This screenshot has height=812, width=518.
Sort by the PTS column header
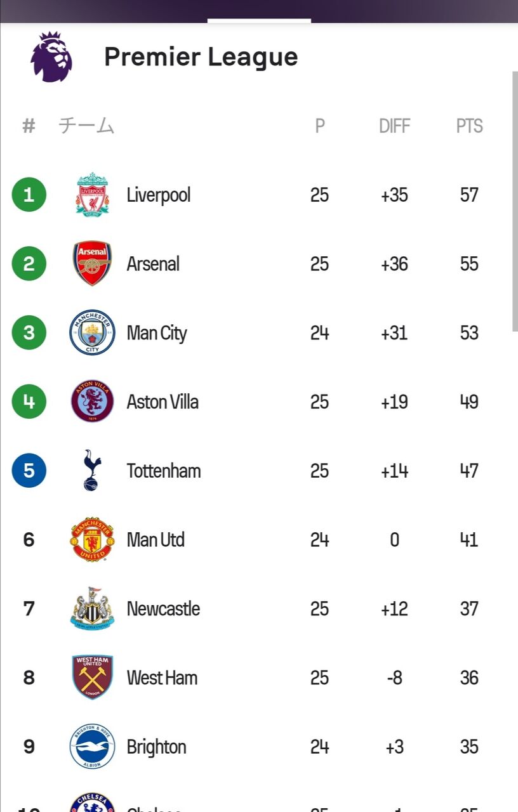click(x=469, y=126)
